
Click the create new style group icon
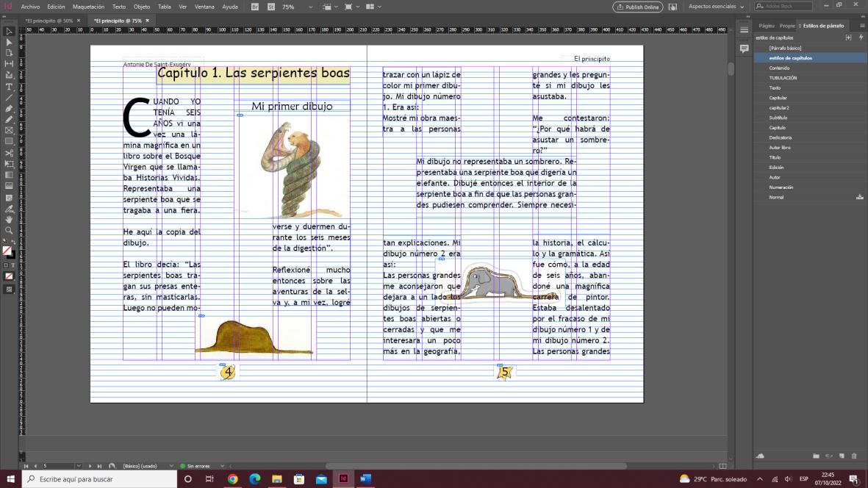coord(816,456)
